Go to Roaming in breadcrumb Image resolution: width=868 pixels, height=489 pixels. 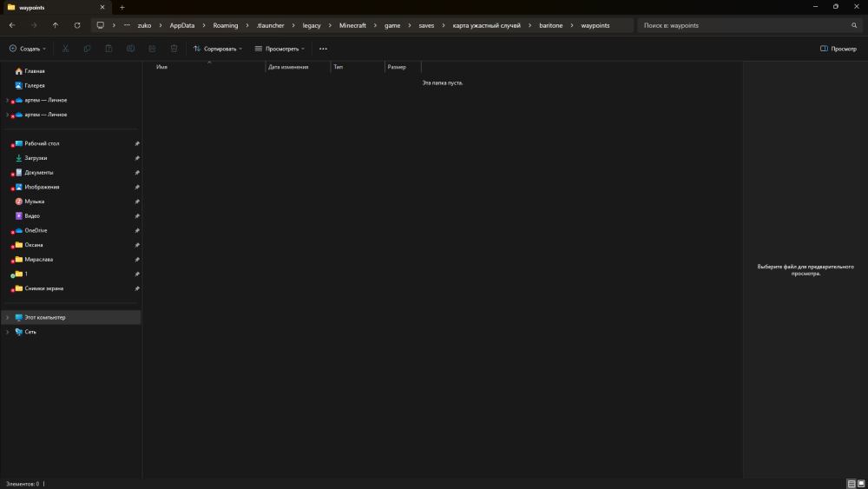point(226,25)
